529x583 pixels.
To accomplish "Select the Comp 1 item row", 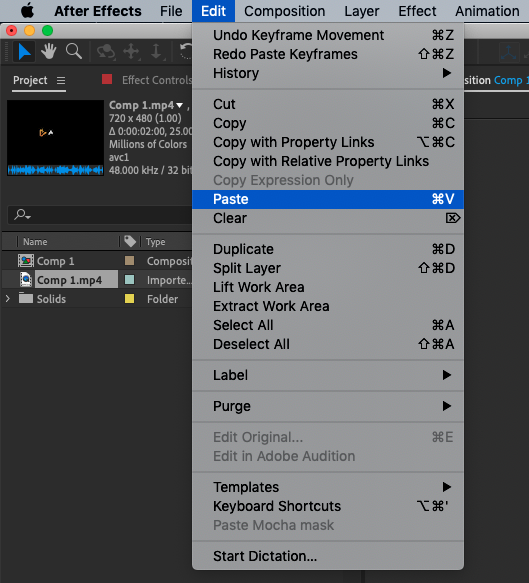I will tap(97, 261).
